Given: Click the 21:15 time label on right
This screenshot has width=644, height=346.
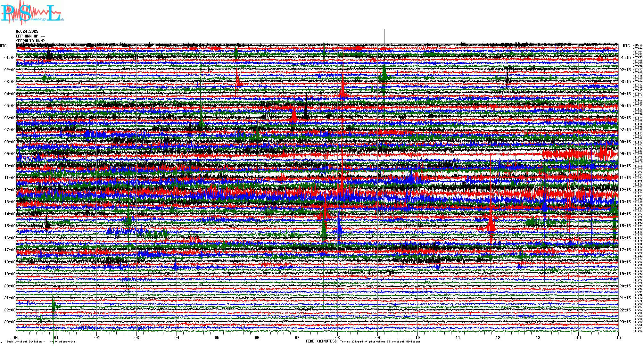Looking at the screenshot, I should pyautogui.click(x=625, y=298).
